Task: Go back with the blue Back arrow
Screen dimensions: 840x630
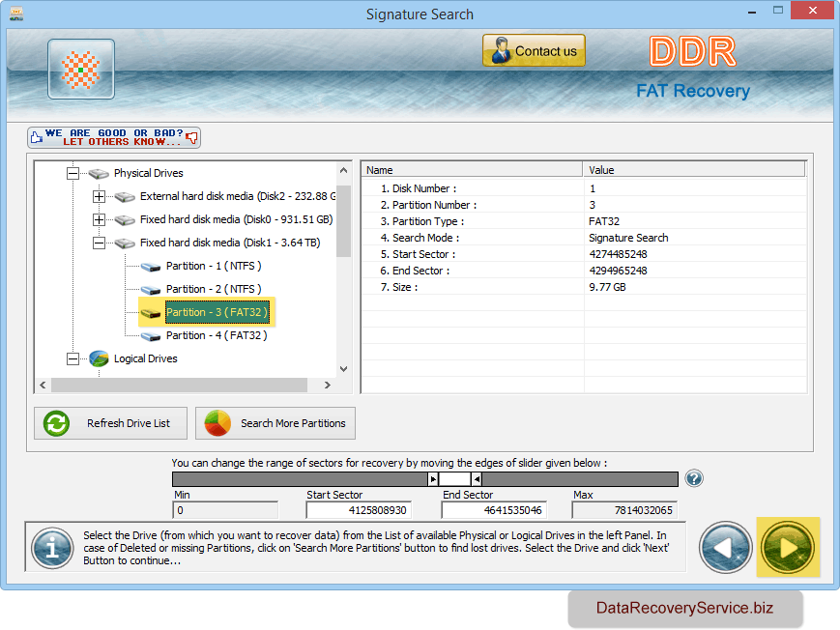Action: click(x=726, y=548)
